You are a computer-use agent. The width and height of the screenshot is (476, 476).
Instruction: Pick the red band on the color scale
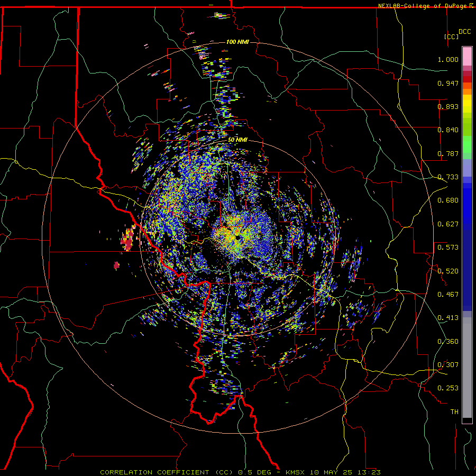pyautogui.click(x=467, y=79)
